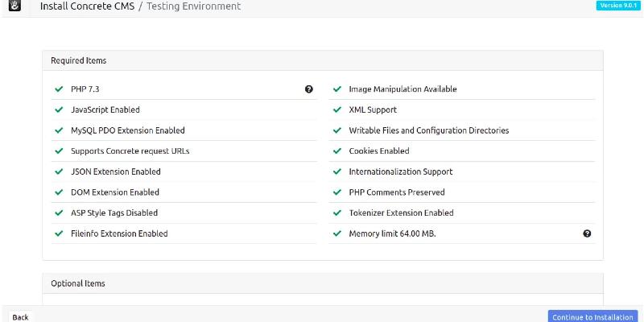Image resolution: width=644 pixels, height=322 pixels.
Task: Click the checkmark beside Fileinfo Extension Enabled
Action: [x=59, y=233]
